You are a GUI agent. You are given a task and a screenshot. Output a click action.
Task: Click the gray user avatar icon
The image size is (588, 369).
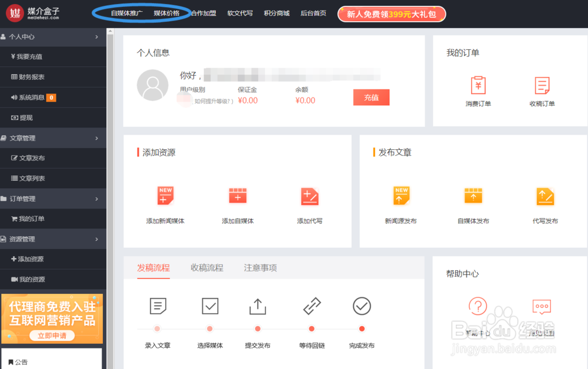click(153, 85)
